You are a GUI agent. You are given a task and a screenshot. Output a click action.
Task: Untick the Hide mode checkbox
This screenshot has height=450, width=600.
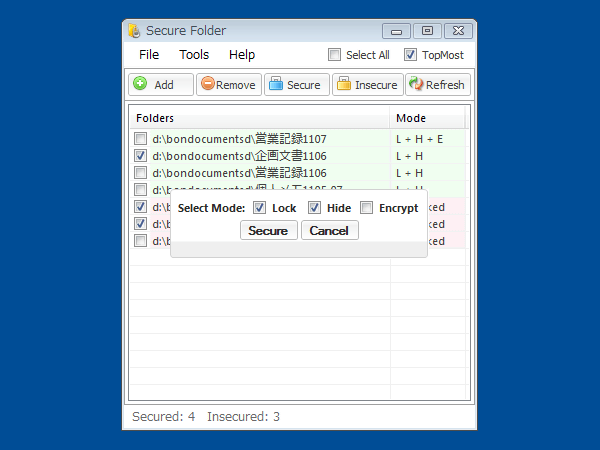click(x=314, y=208)
